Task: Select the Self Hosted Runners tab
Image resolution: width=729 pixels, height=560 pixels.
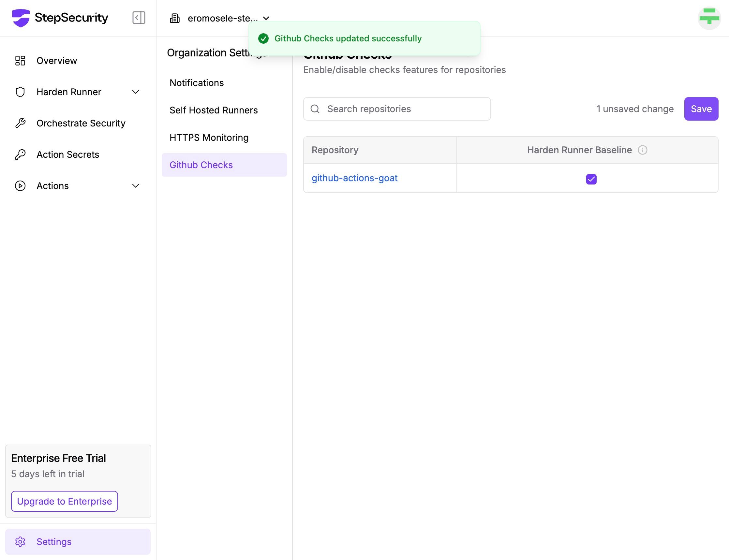Action: [x=224, y=110]
